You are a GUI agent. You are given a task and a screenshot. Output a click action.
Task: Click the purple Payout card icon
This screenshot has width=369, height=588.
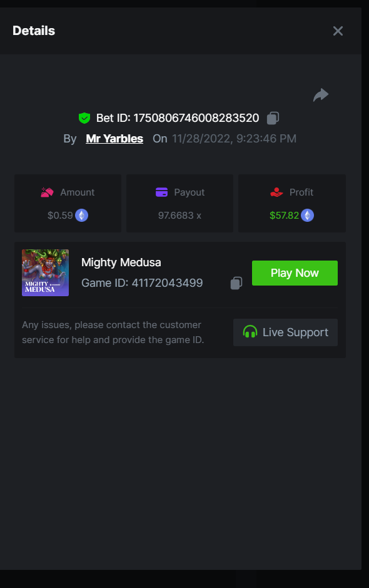tap(161, 192)
